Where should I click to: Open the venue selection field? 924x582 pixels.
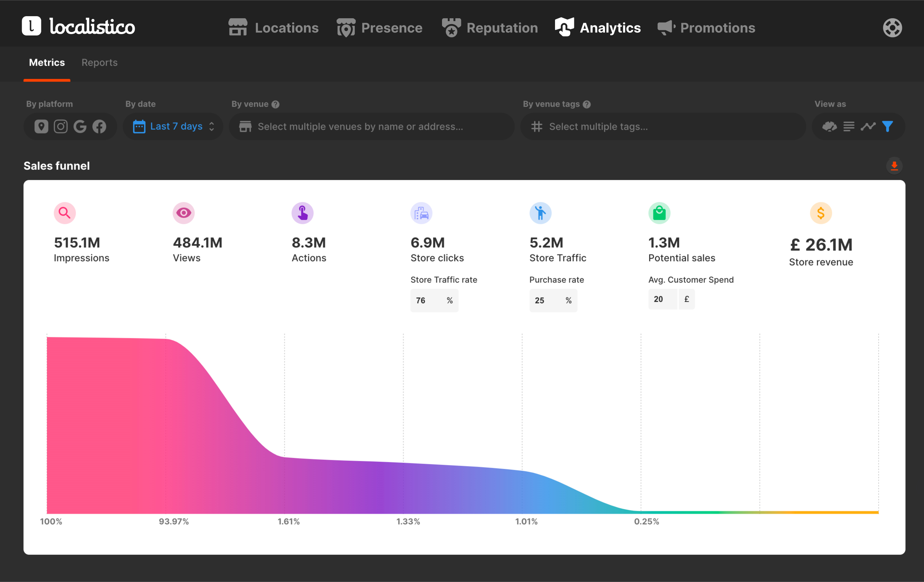(x=371, y=126)
